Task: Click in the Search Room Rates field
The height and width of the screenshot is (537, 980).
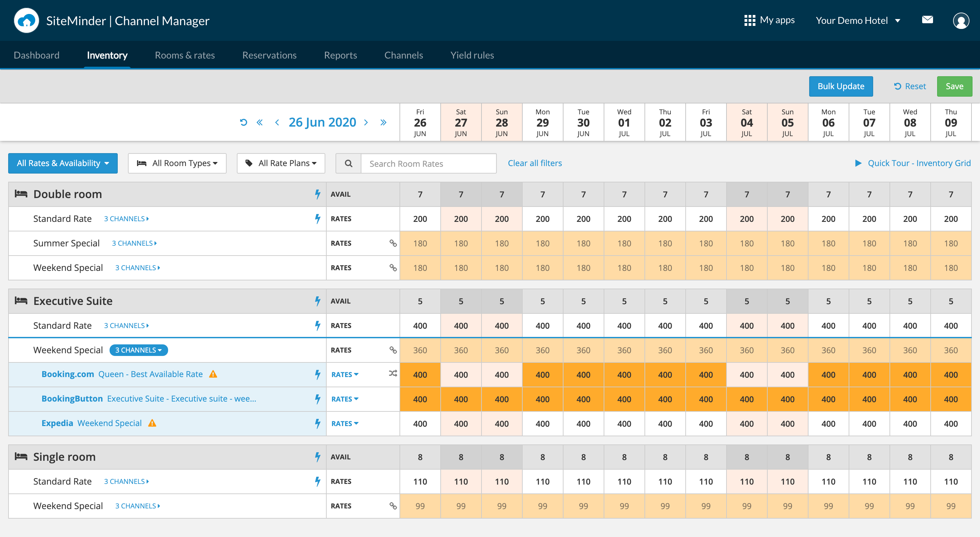Action: (x=428, y=164)
